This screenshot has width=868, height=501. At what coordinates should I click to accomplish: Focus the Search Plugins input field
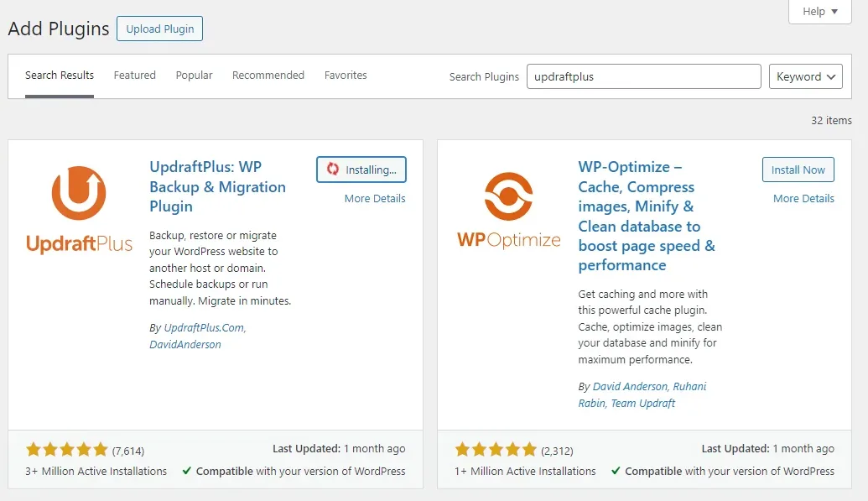pyautogui.click(x=644, y=76)
